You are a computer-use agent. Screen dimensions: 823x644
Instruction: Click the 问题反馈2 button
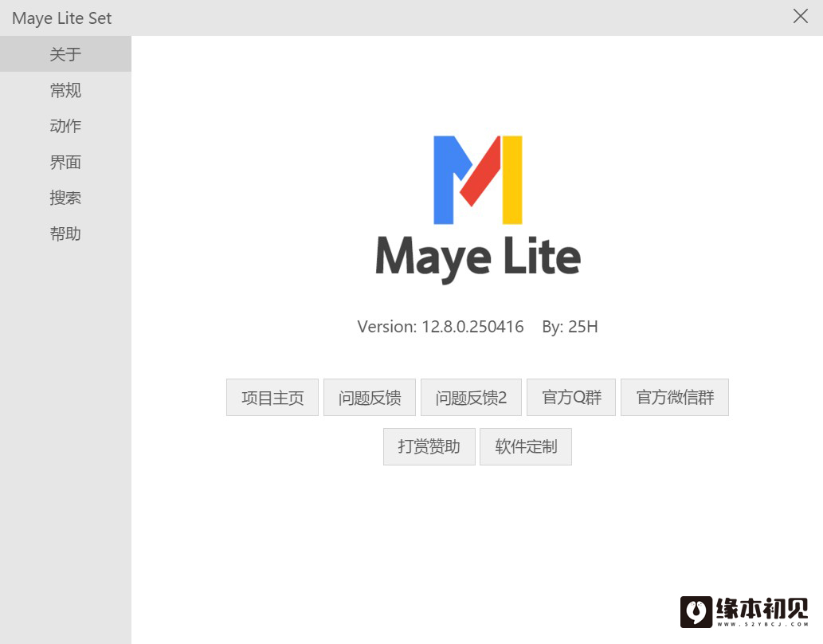coord(471,398)
